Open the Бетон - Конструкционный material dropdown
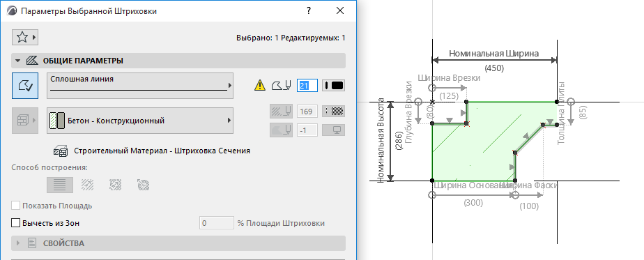Image resolution: width=644 pixels, height=260 pixels. [x=140, y=121]
